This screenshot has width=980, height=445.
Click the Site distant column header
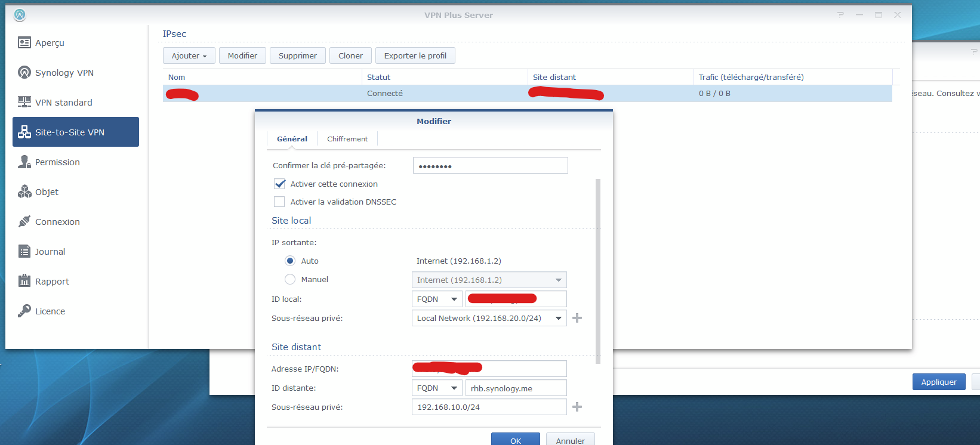611,77
